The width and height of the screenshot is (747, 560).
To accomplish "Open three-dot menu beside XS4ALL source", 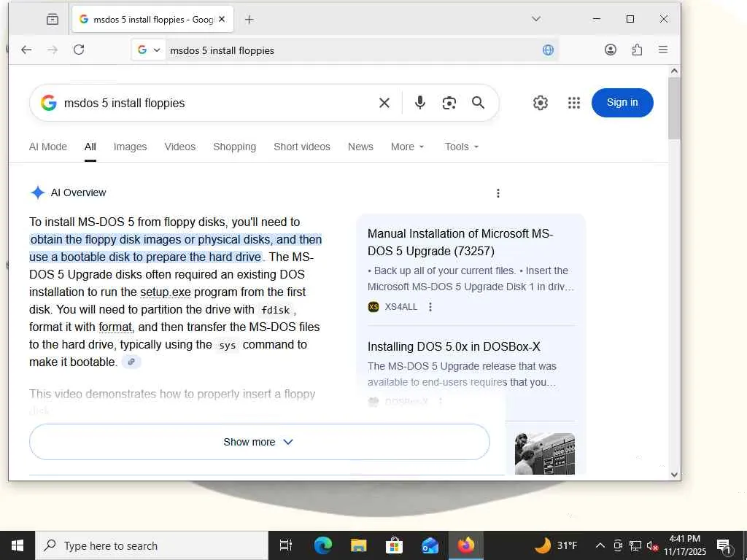I will tap(430, 307).
